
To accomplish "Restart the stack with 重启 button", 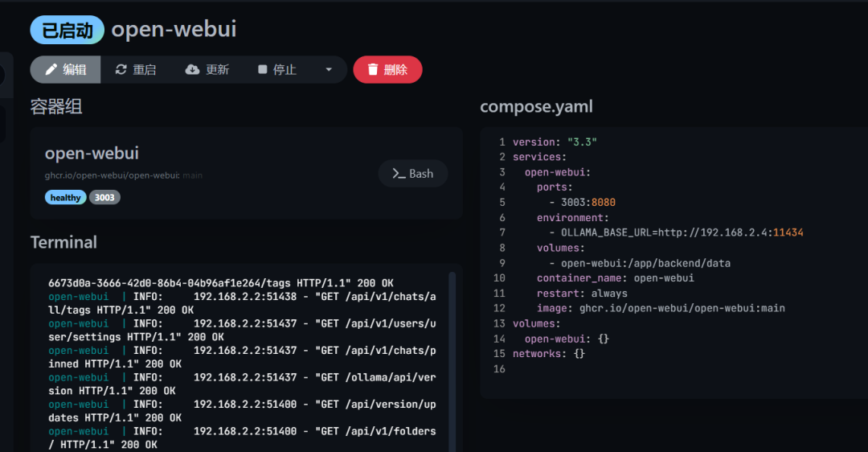I will pos(136,69).
